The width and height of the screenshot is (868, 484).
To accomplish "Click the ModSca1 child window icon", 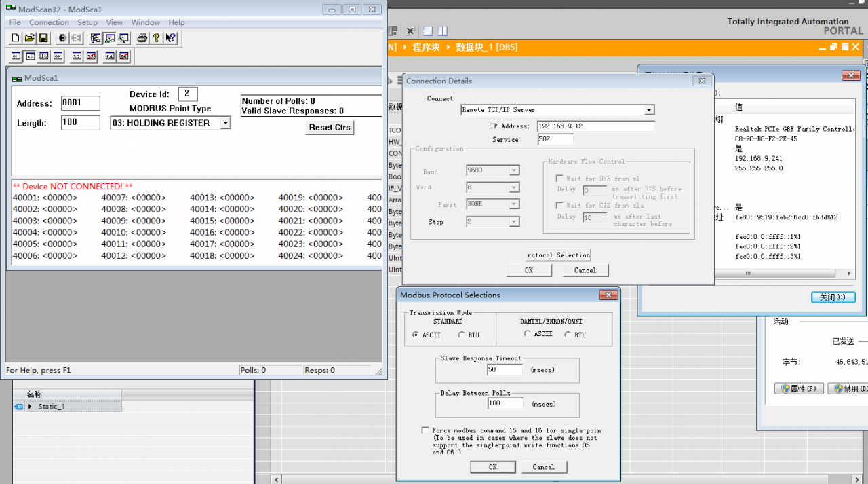I will (x=17, y=79).
